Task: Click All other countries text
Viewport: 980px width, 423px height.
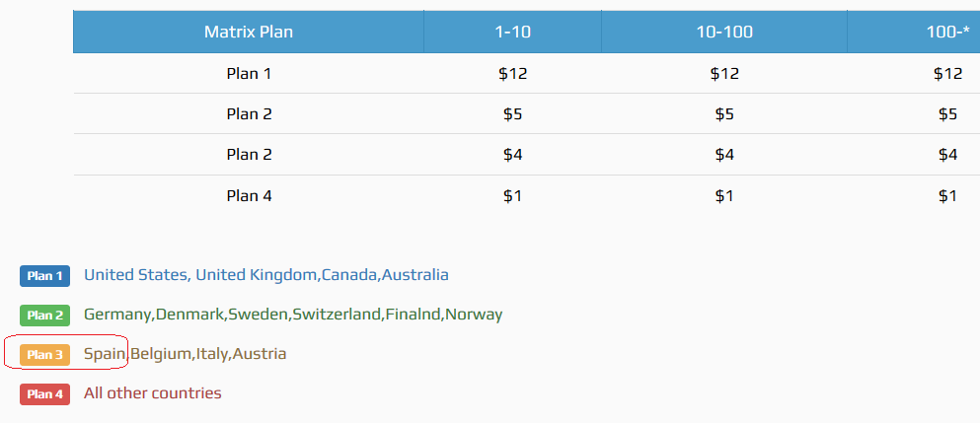Action: (x=152, y=393)
